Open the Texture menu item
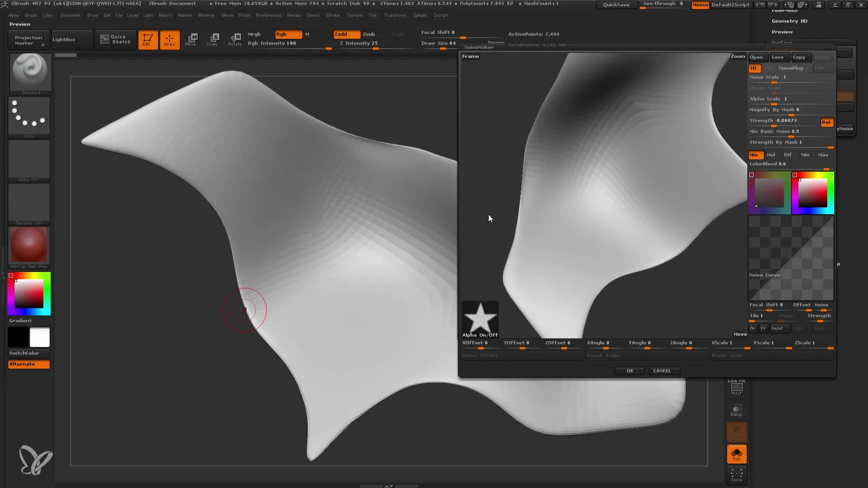 (354, 15)
